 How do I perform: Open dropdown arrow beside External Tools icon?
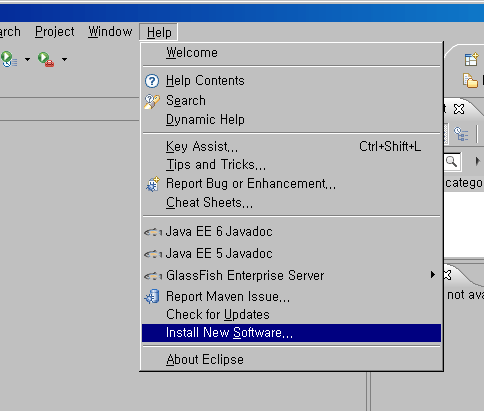[64, 60]
